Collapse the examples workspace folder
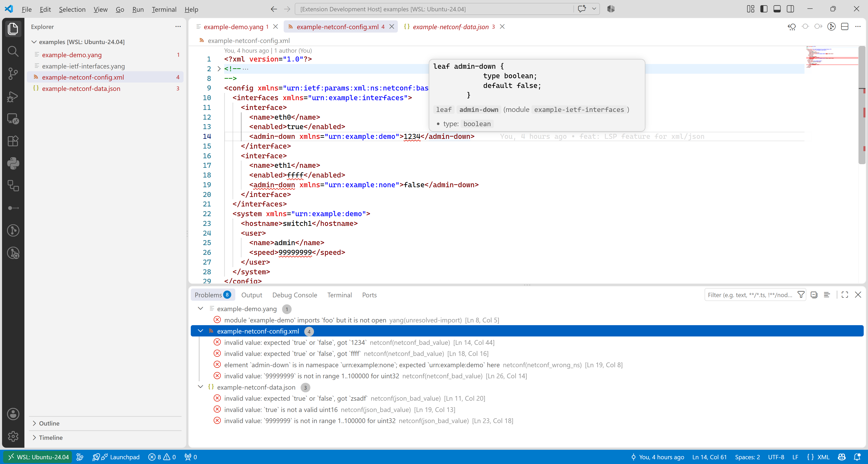The image size is (868, 464). pos(34,42)
